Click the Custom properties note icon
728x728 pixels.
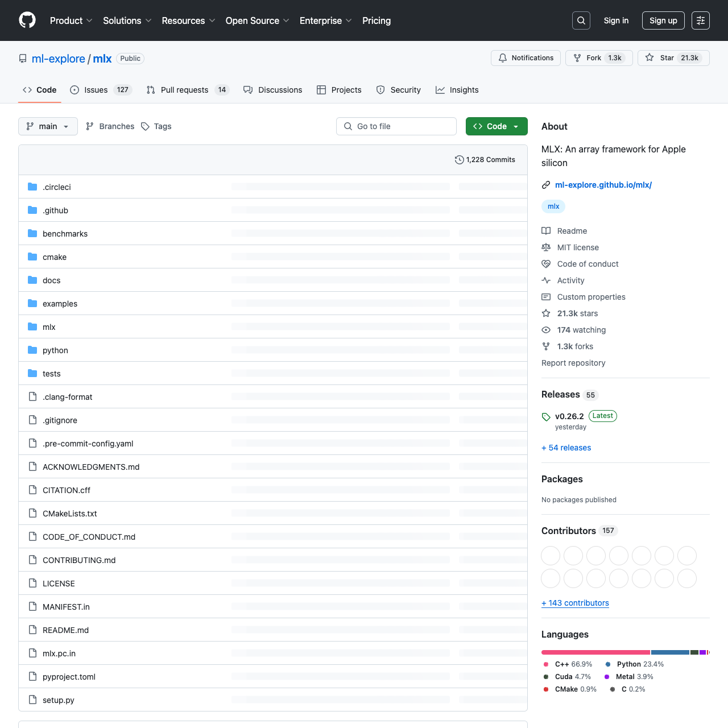(546, 297)
